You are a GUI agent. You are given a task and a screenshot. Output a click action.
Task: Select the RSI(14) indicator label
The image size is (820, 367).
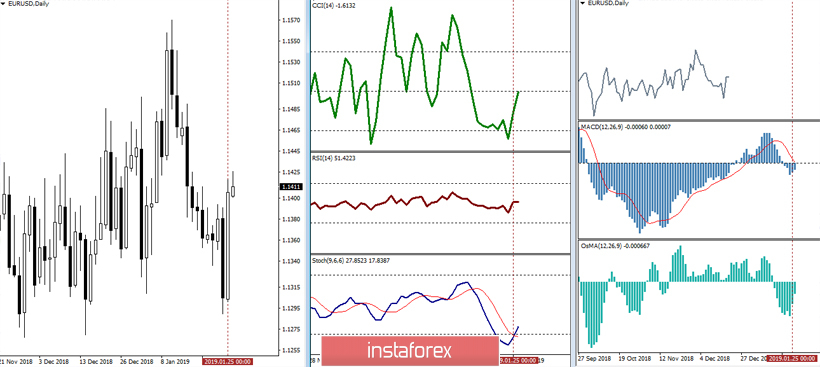point(334,157)
